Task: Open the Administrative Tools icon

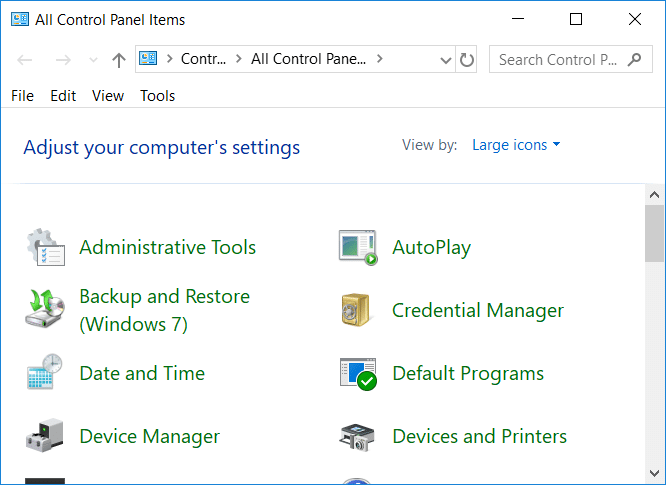Action: pos(45,247)
